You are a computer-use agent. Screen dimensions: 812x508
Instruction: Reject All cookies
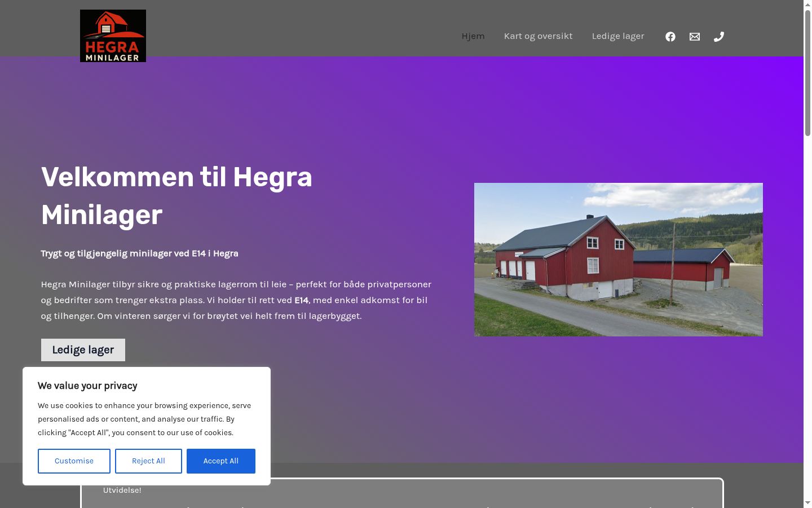pos(148,461)
